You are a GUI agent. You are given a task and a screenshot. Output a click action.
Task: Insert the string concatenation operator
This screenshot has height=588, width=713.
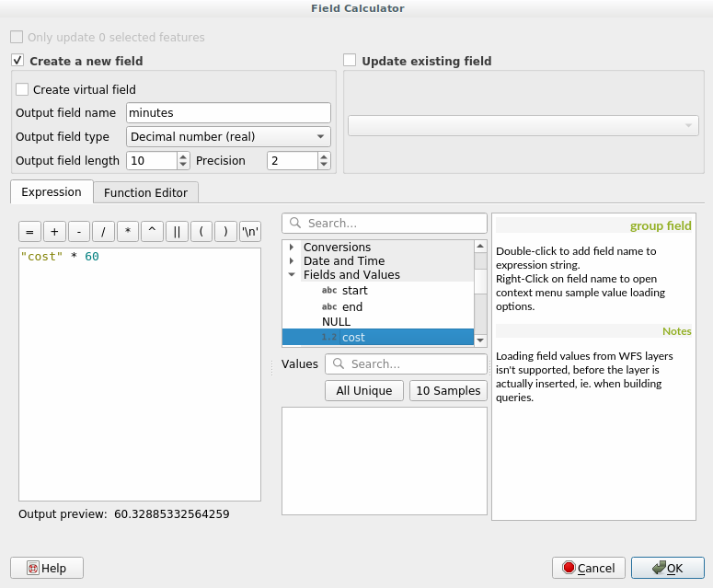point(177,232)
